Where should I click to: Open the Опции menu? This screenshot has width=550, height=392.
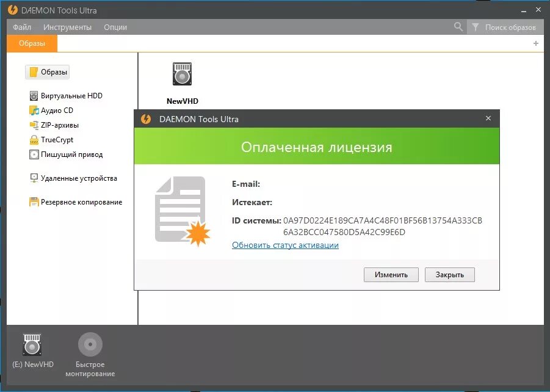pyautogui.click(x=115, y=27)
